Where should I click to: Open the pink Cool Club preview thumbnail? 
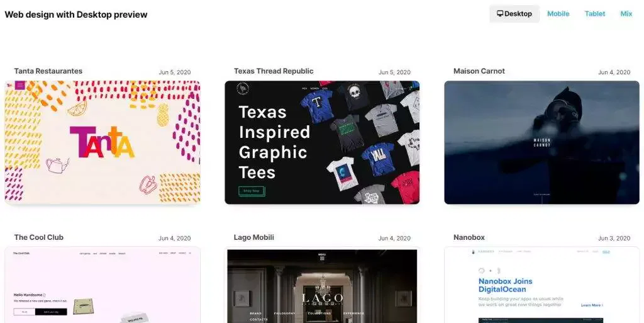coord(103,285)
